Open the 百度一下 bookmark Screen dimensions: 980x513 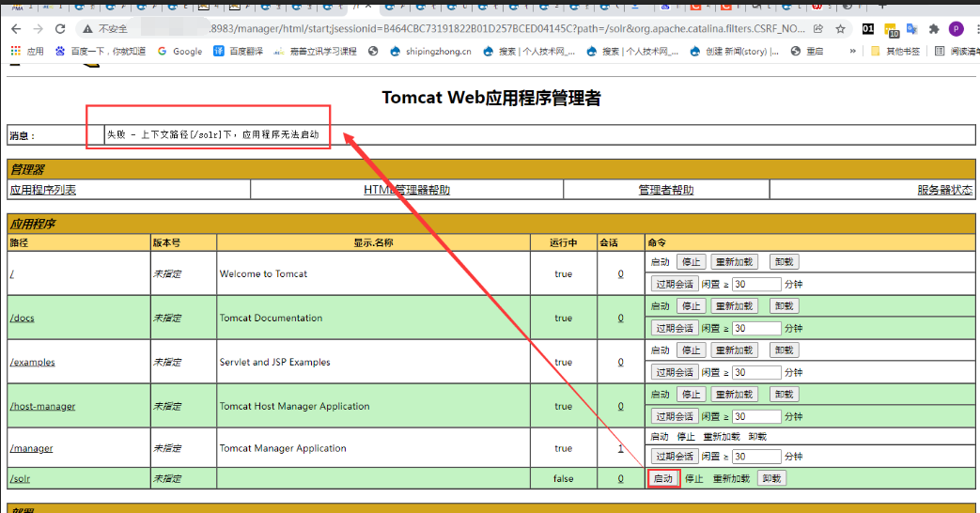tap(100, 52)
